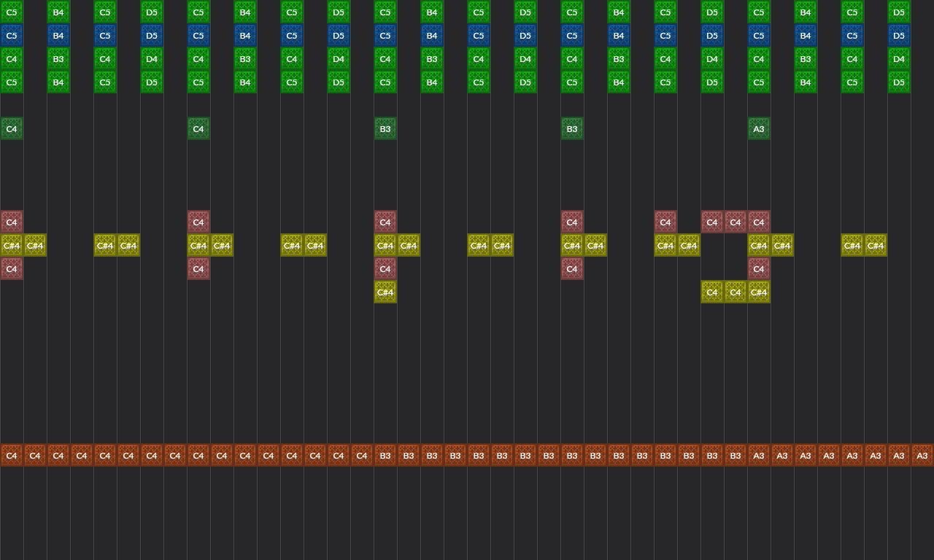Click the leftmost blue B4 note block
The width and height of the screenshot is (934, 560).
pyautogui.click(x=58, y=36)
